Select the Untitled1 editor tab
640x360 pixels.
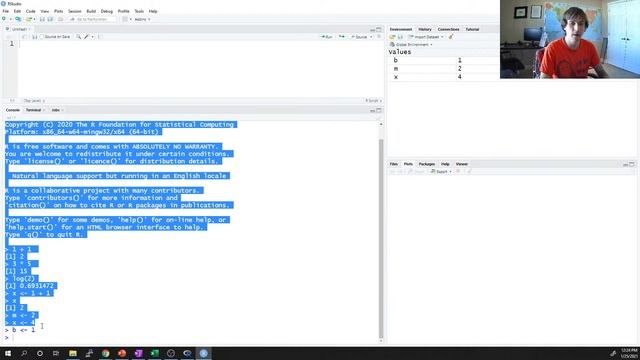pyautogui.click(x=19, y=29)
